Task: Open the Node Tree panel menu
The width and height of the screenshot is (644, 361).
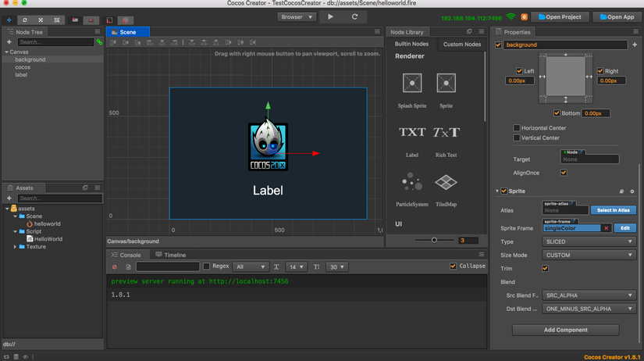Action: pyautogui.click(x=98, y=32)
